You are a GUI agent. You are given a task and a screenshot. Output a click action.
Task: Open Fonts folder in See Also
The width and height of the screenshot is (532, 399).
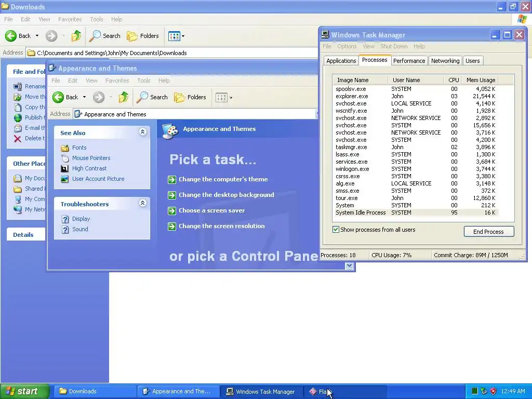tap(79, 148)
